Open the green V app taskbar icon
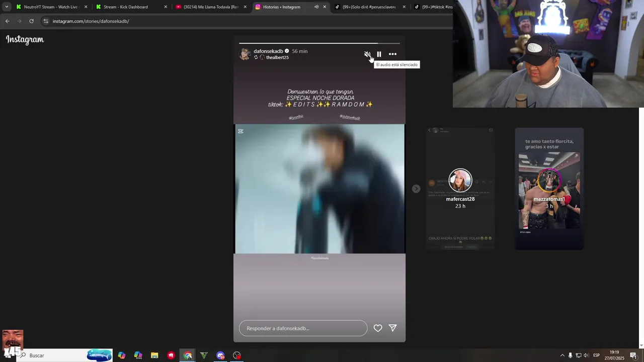The height and width of the screenshot is (362, 644). [x=204, y=355]
